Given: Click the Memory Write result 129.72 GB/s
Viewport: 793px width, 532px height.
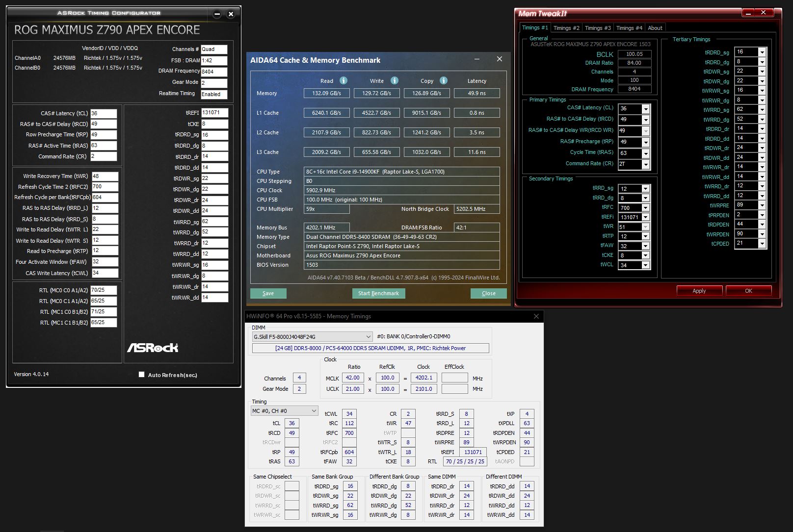Looking at the screenshot, I should tap(376, 93).
